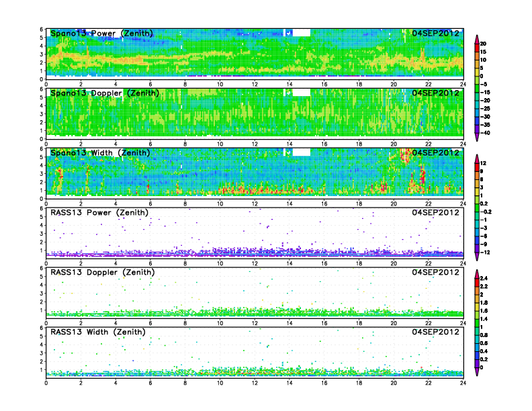532x411 pixels.
Task: Select the 04SEP2012 date in Spano13 Doppler panel
Action: coord(436,93)
